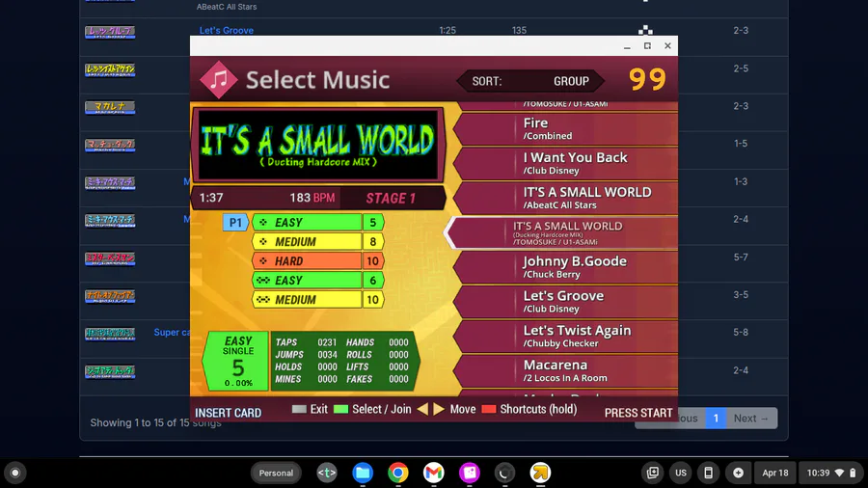Image resolution: width=868 pixels, height=488 pixels.
Task: Click the plus circle tray icon
Action: [738, 473]
